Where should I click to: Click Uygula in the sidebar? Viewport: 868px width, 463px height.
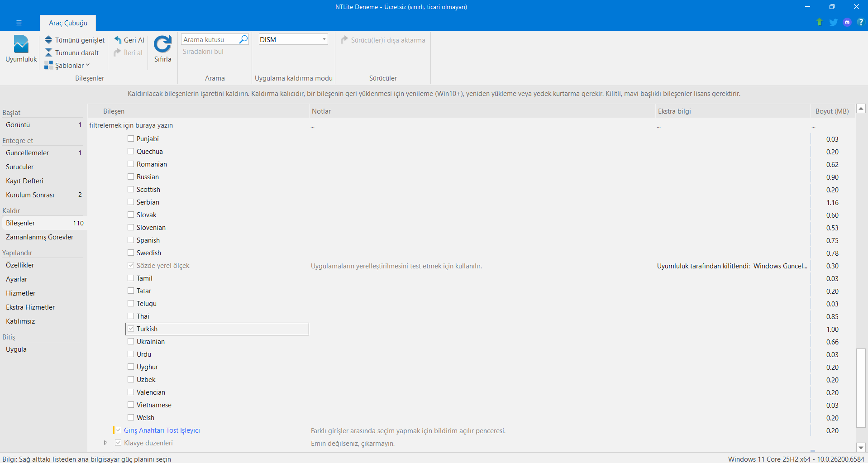tap(43, 349)
